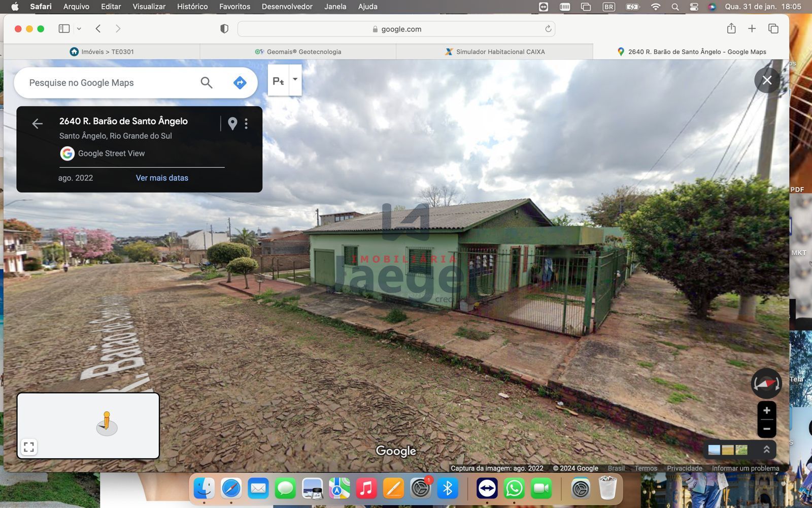Screen dimensions: 812x508
Task: Click the compass rotation control
Action: coord(766,384)
